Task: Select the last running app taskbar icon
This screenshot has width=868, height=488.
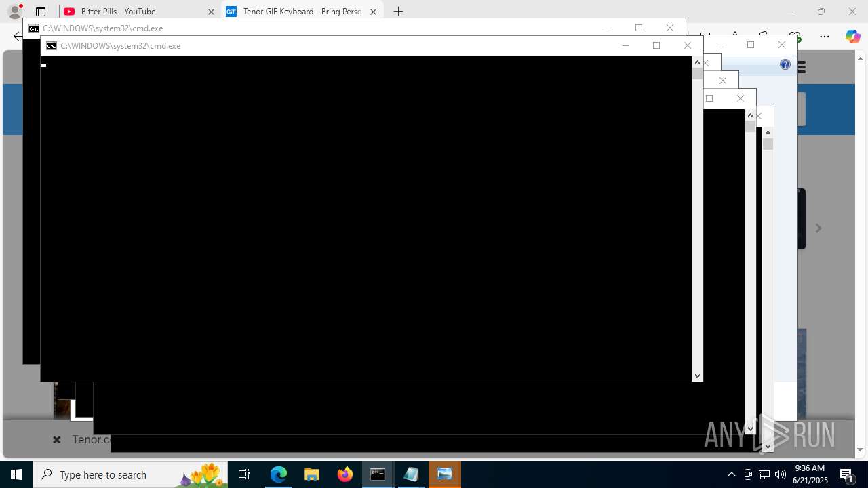Action: [x=445, y=474]
